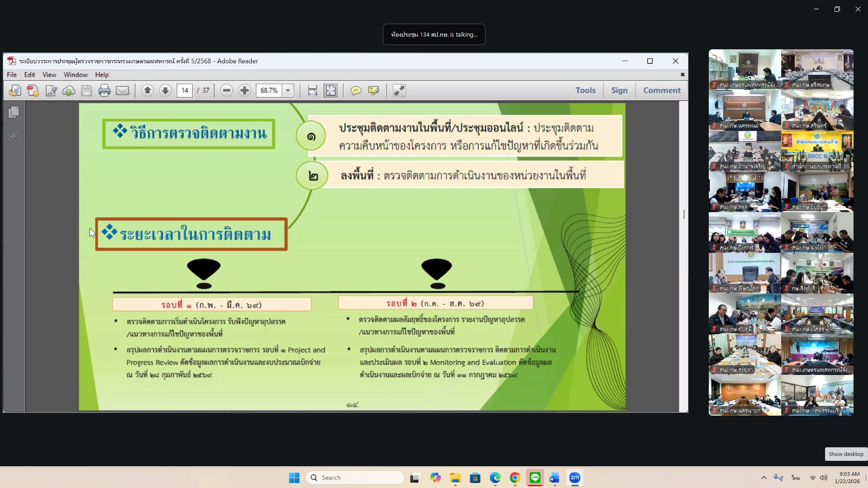Open Zoom from the taskbar
This screenshot has height=488, width=868.
coord(574,478)
